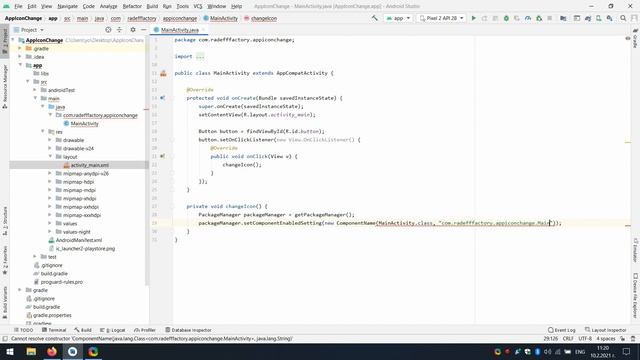
Task: Click the Debug app bug icon
Action: click(x=506, y=18)
